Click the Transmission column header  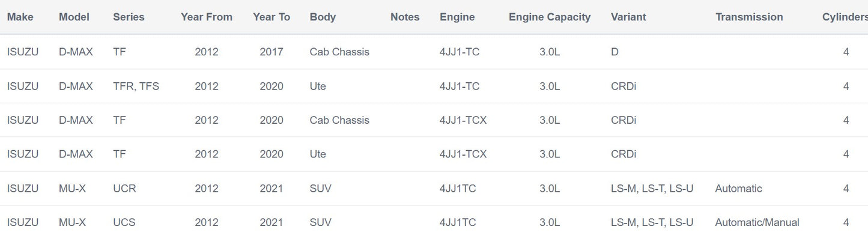(x=749, y=17)
